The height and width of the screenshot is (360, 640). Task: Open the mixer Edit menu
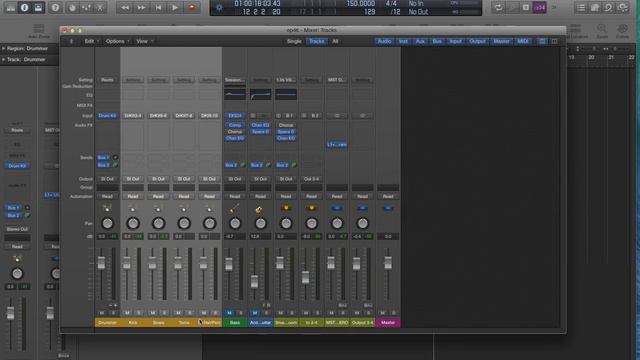pos(91,41)
